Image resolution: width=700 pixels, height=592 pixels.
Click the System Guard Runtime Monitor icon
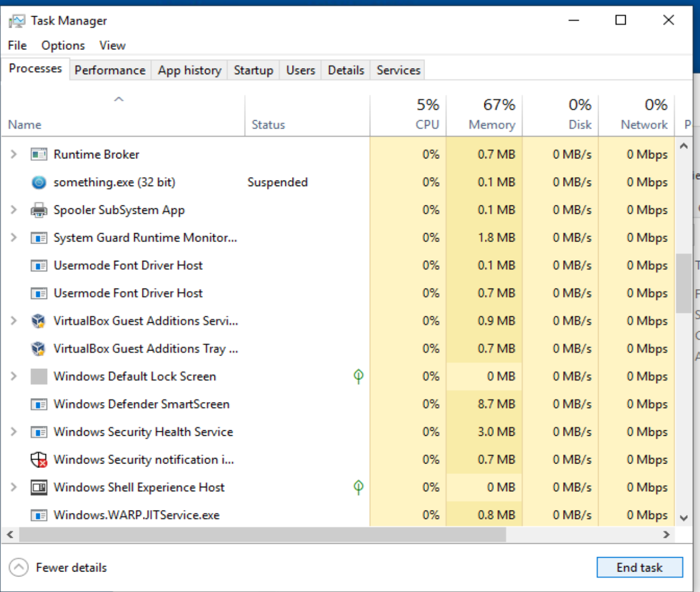pos(39,238)
